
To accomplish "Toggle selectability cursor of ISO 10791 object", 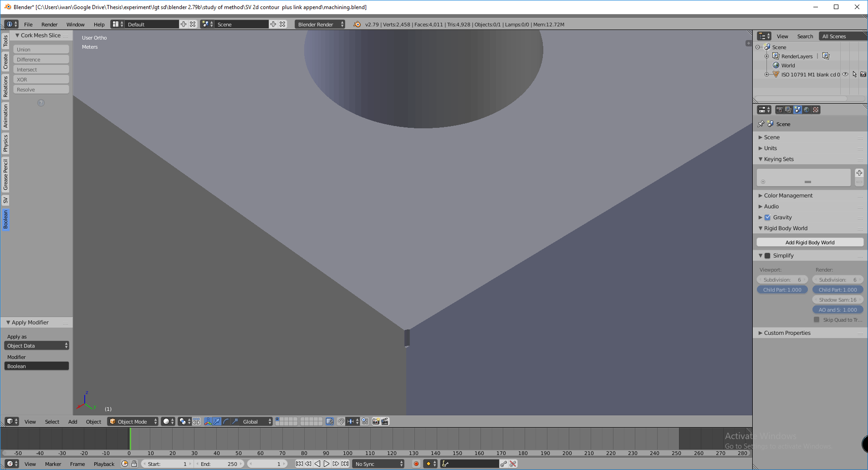I will point(854,74).
